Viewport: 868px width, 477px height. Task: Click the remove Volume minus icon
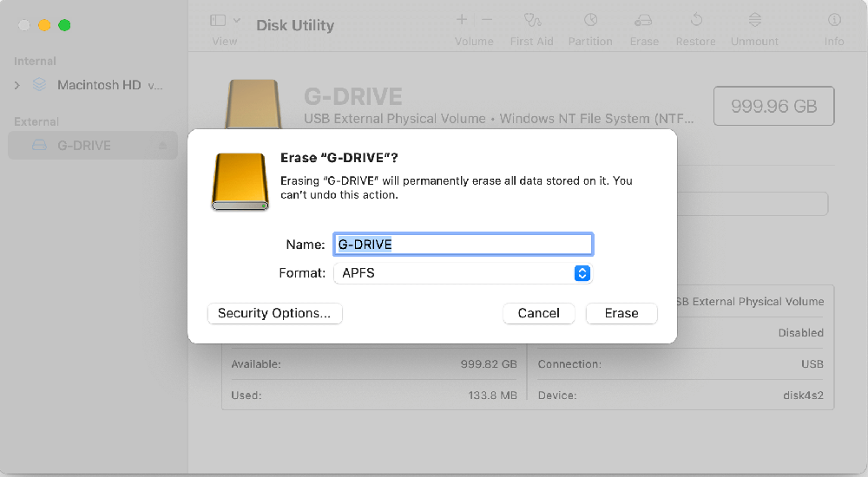point(487,20)
